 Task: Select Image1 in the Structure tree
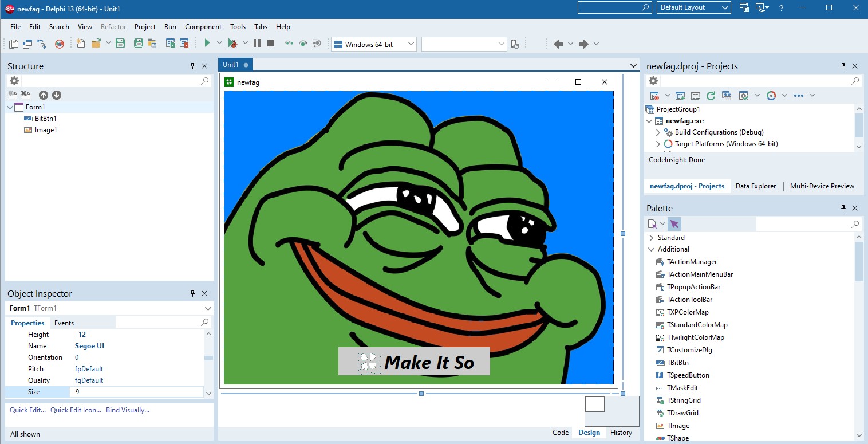click(46, 130)
